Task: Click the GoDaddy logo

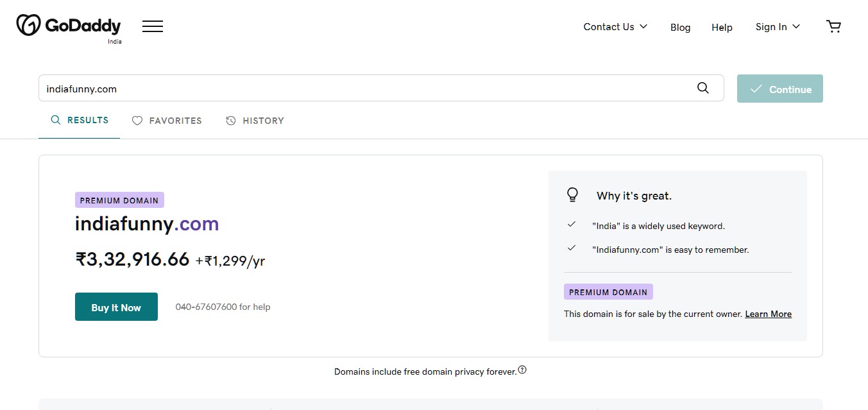Action: 69,26
